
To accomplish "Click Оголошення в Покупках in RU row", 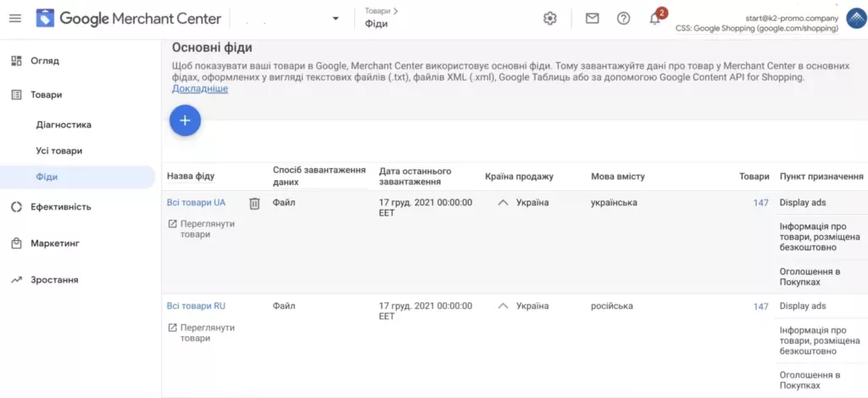I will 810,379.
